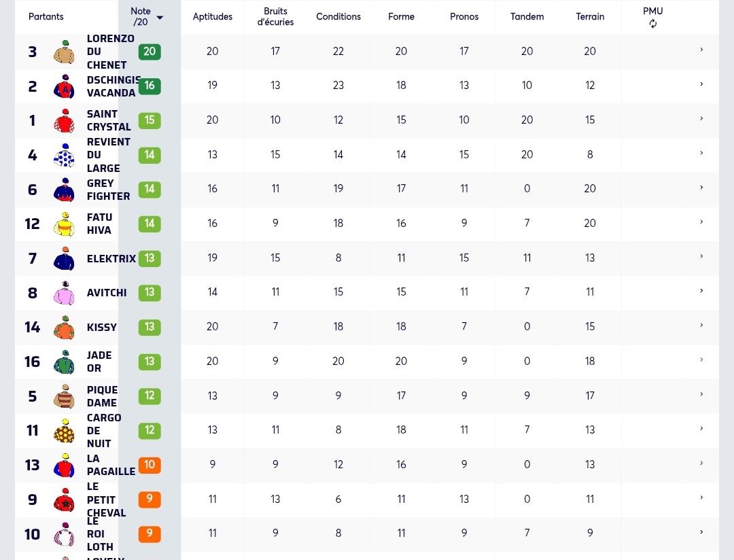Screen dimensions: 734x560
Task: Click Le Petit Cheval's orange 9 badge
Action: [150, 499]
